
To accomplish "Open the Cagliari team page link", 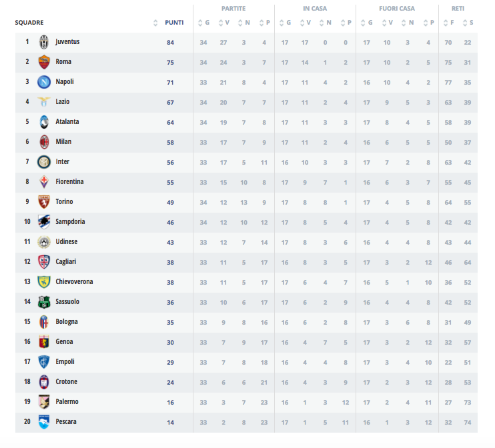I will point(67,262).
